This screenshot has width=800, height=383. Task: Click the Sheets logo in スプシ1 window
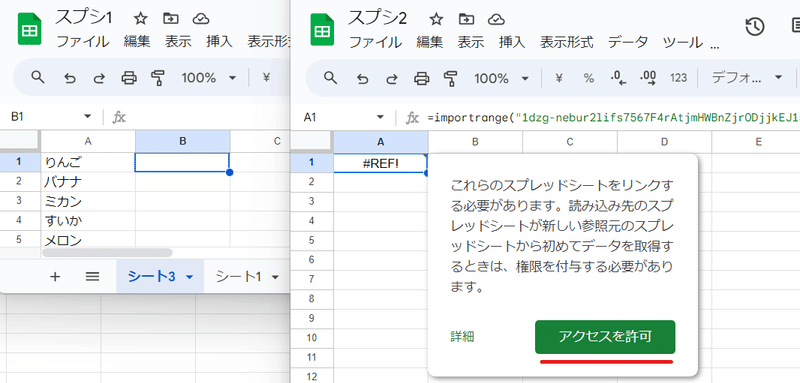pyautogui.click(x=30, y=30)
